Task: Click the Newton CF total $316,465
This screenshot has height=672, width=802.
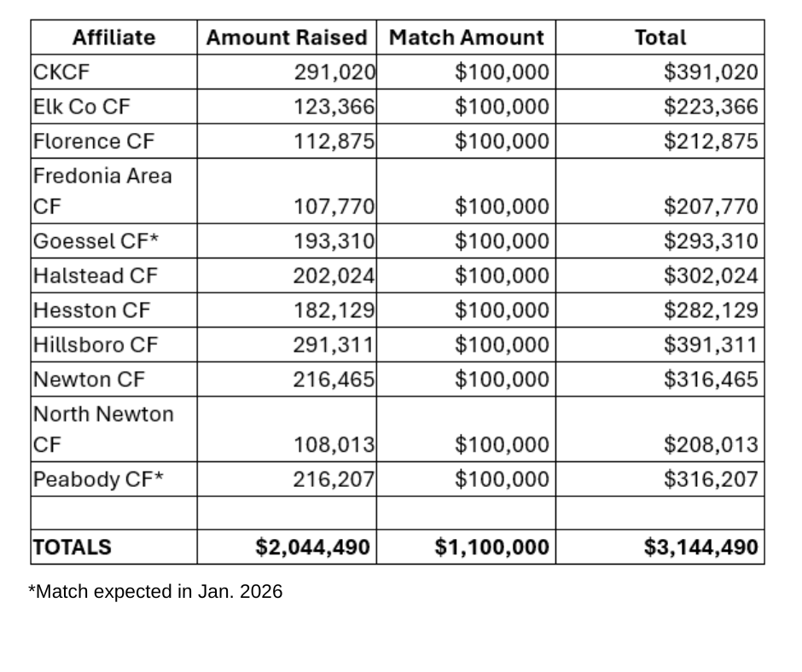Action: click(x=710, y=378)
